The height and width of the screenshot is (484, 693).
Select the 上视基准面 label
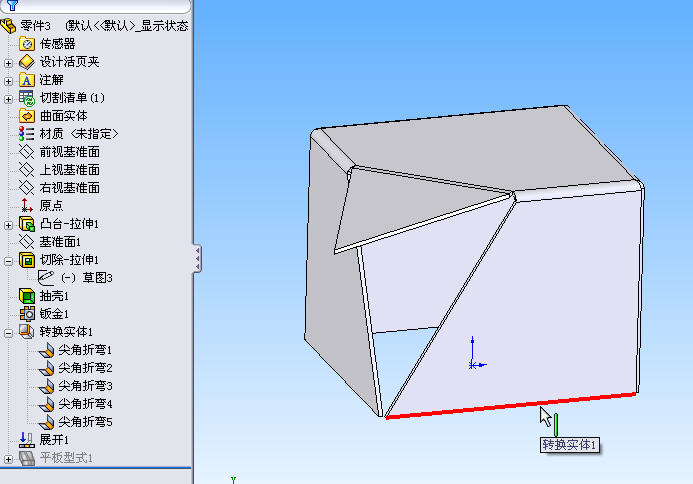coord(69,170)
